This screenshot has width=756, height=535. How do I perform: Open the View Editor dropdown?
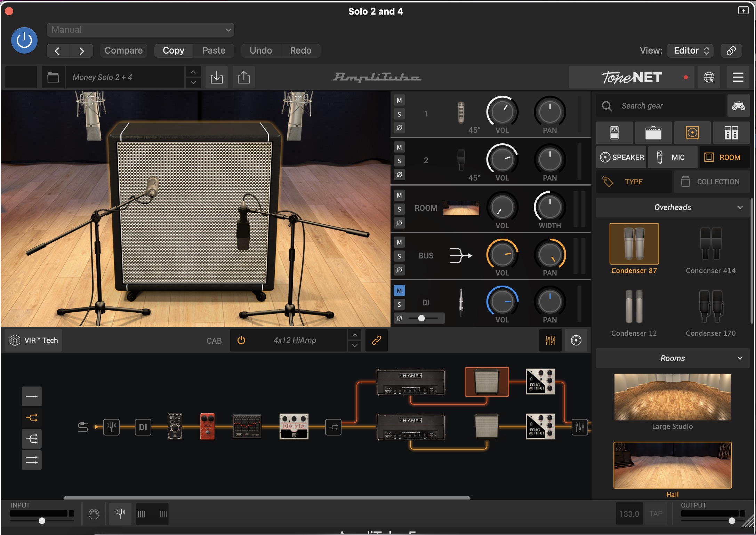tap(690, 51)
